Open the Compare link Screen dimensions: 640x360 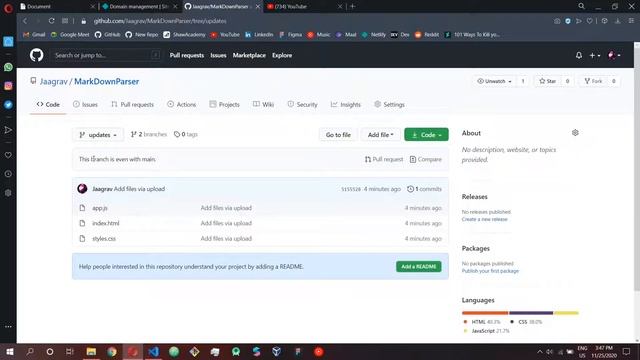coord(425,159)
